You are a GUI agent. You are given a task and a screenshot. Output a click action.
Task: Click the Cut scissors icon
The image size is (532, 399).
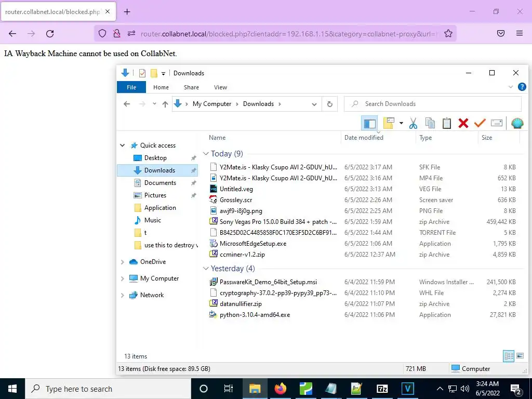pos(413,123)
